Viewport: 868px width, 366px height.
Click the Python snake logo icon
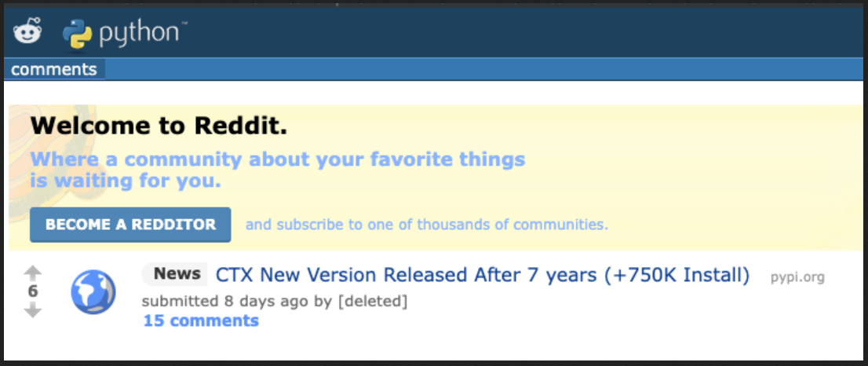(x=77, y=34)
